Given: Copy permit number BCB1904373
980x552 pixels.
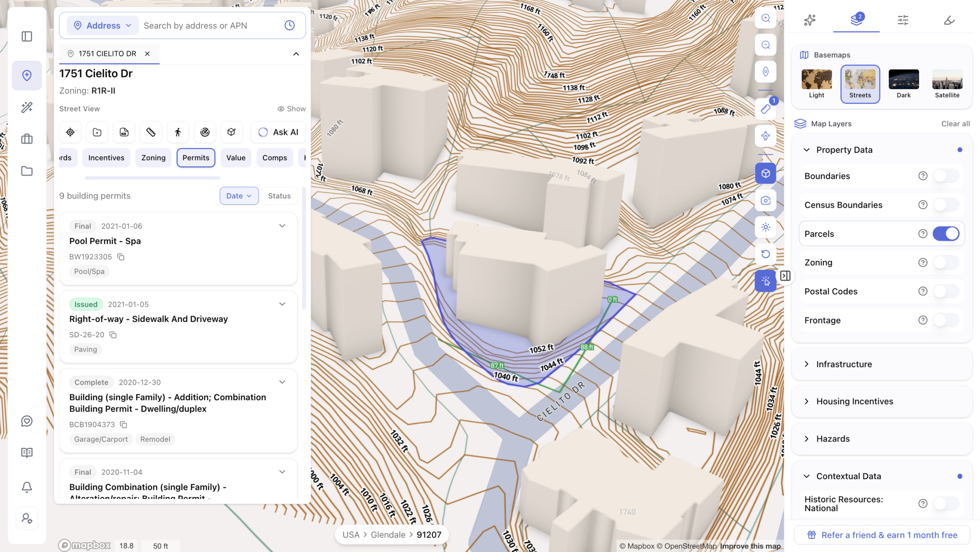Looking at the screenshot, I should [124, 425].
